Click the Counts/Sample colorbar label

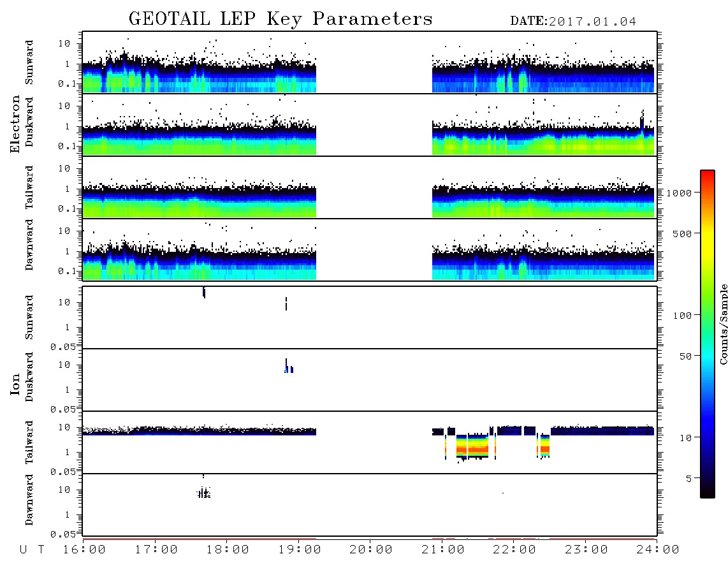(x=723, y=324)
